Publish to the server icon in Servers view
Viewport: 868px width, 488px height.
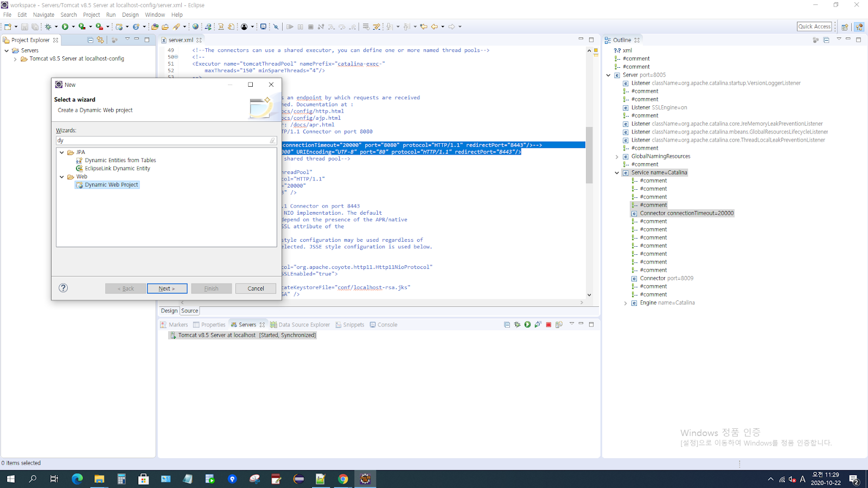(x=559, y=324)
